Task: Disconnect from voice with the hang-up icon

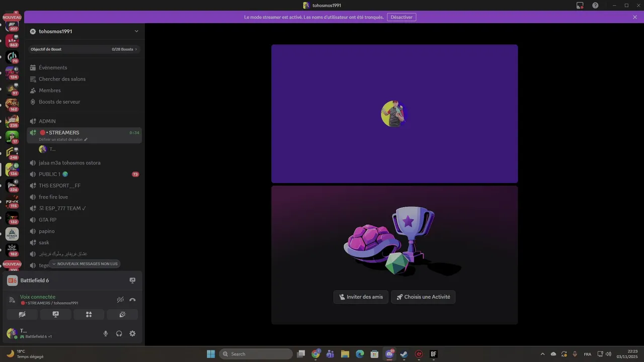Action: coord(132,300)
